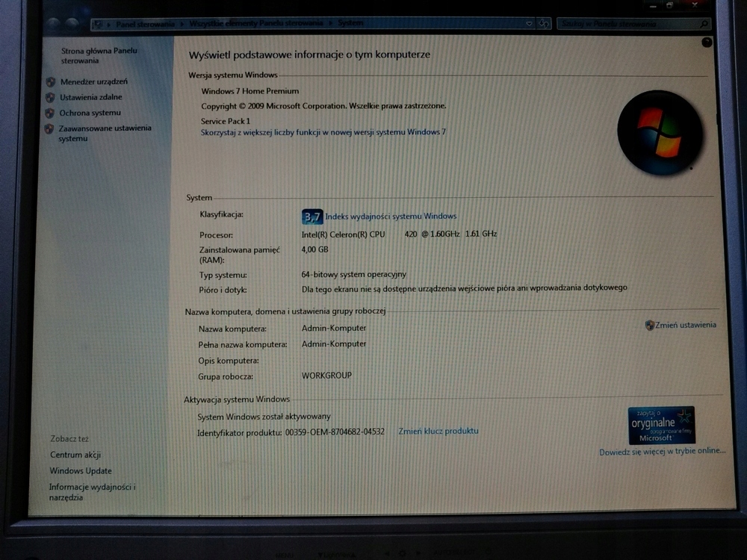Click the Admin-Komputer value beside Pełna nazwa komputera

click(334, 343)
